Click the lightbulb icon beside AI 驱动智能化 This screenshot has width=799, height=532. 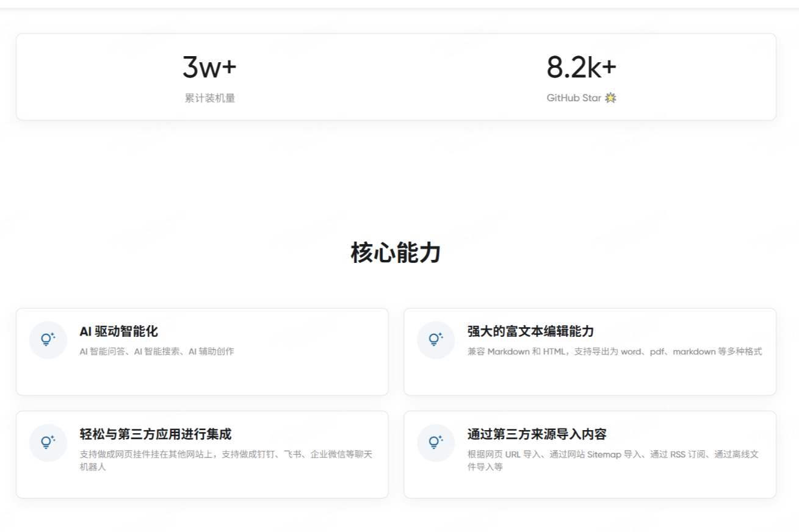point(48,340)
